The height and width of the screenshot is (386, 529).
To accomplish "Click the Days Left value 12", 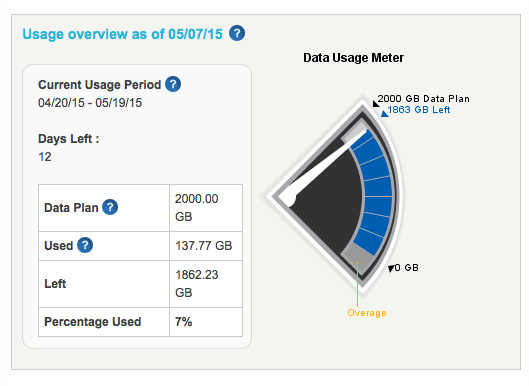I will (x=45, y=157).
